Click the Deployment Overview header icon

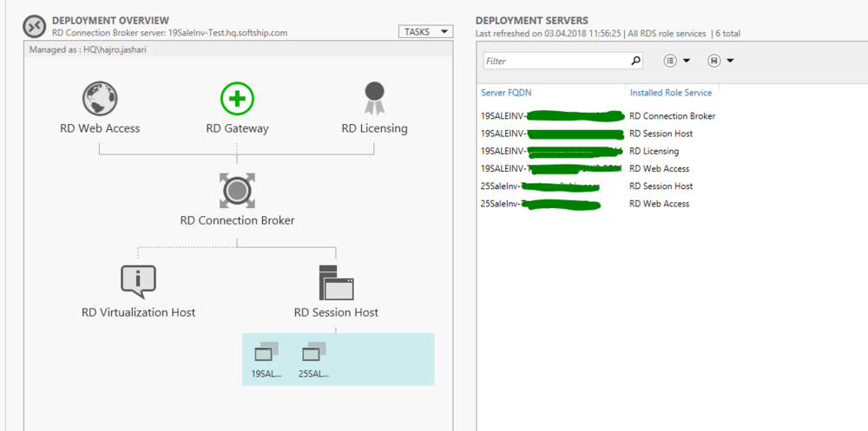pyautogui.click(x=34, y=26)
